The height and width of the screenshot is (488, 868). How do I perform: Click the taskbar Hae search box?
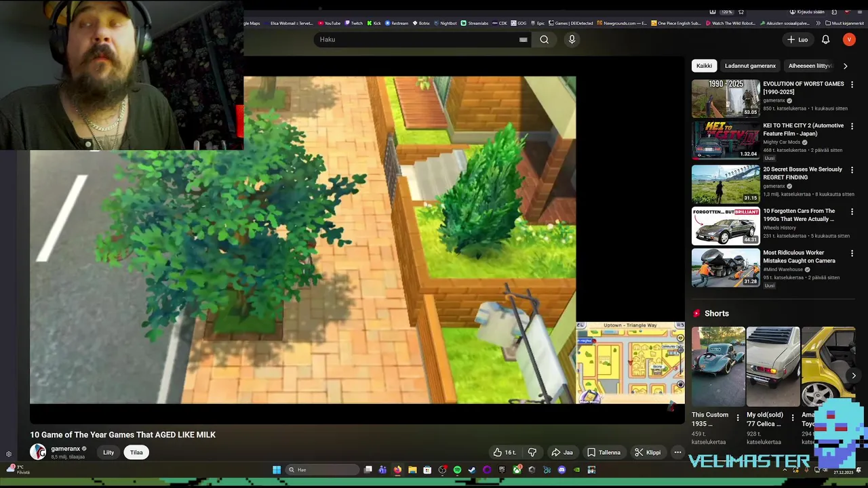point(322,470)
